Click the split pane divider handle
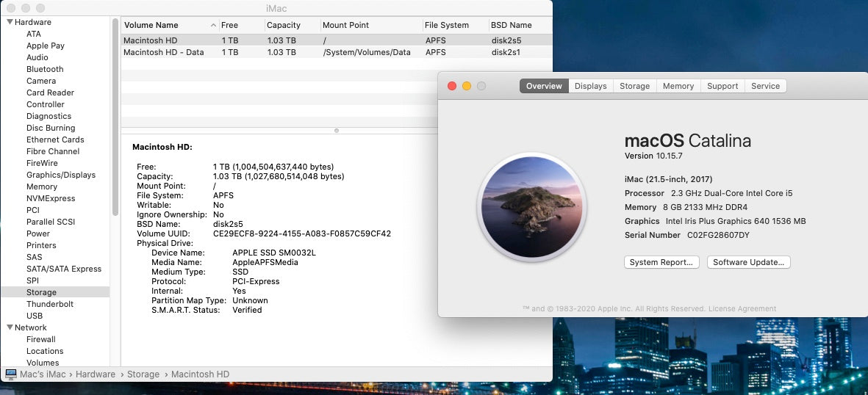This screenshot has width=868, height=395. coord(337,131)
